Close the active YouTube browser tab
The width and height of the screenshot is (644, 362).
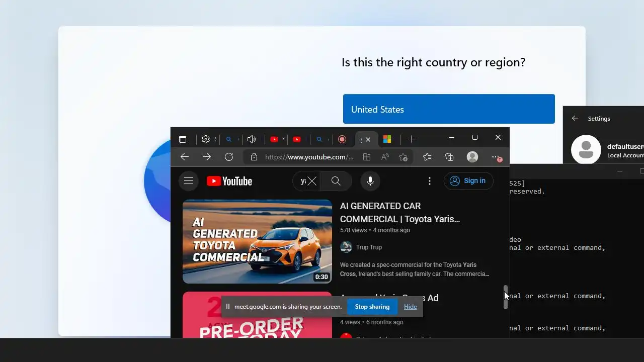(368, 139)
